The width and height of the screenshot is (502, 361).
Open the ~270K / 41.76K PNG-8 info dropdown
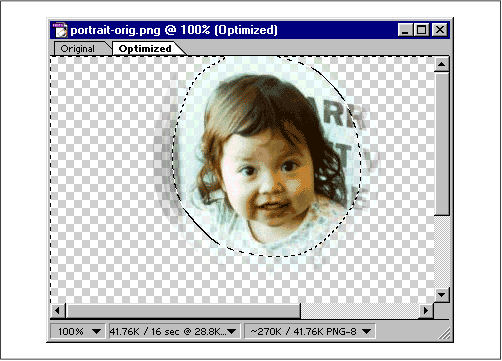(310, 331)
